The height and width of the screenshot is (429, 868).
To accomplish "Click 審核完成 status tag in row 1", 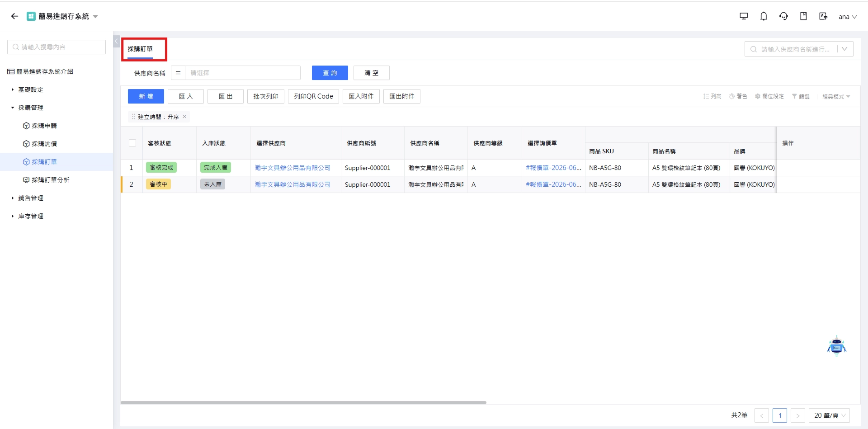I will (x=161, y=168).
